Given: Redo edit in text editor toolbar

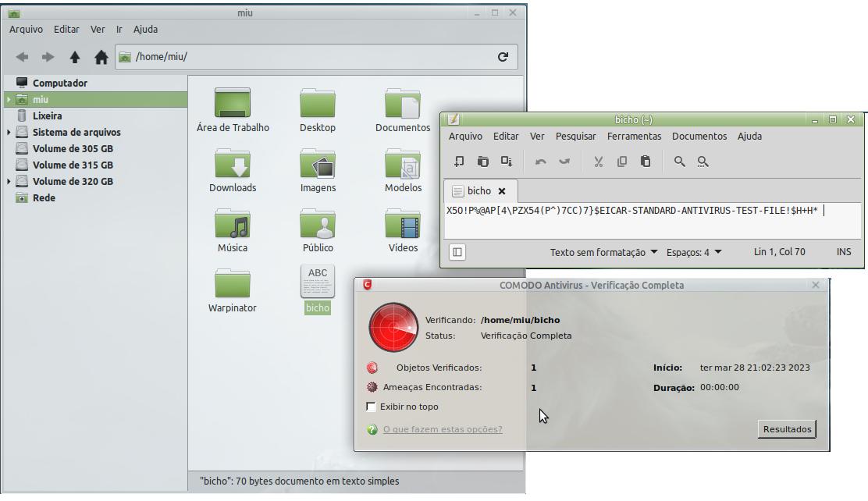Looking at the screenshot, I should click(564, 162).
